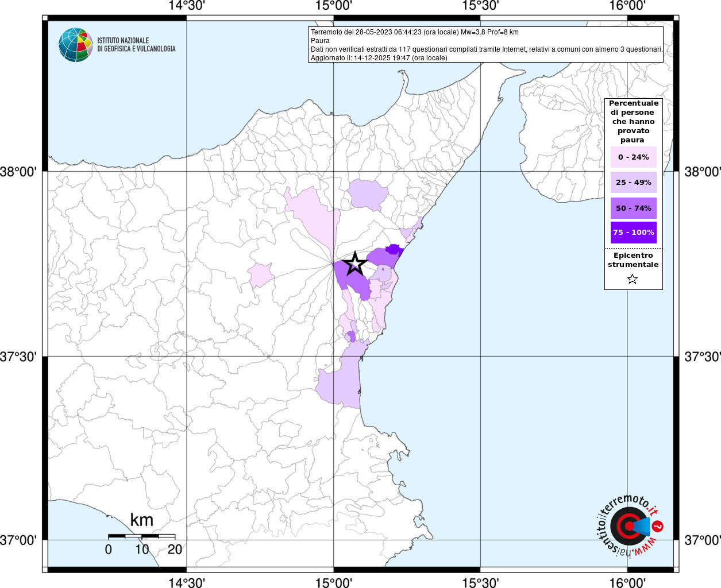This screenshot has height=588, width=721.
Task: Click the bottom 15°30' longitude label
Action: pos(481,582)
